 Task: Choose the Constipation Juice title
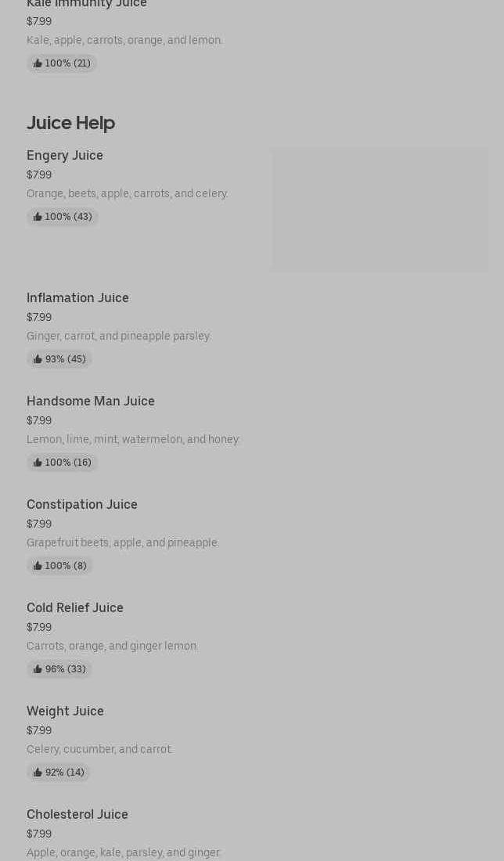coord(82,504)
